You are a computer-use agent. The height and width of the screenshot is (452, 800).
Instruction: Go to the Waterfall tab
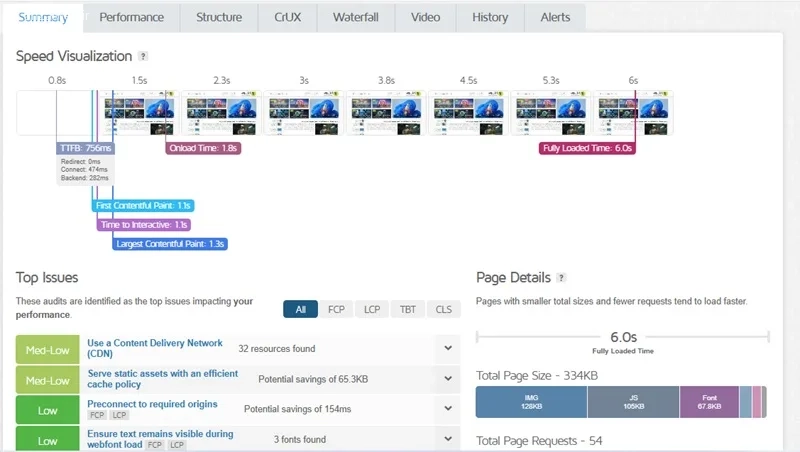click(356, 17)
